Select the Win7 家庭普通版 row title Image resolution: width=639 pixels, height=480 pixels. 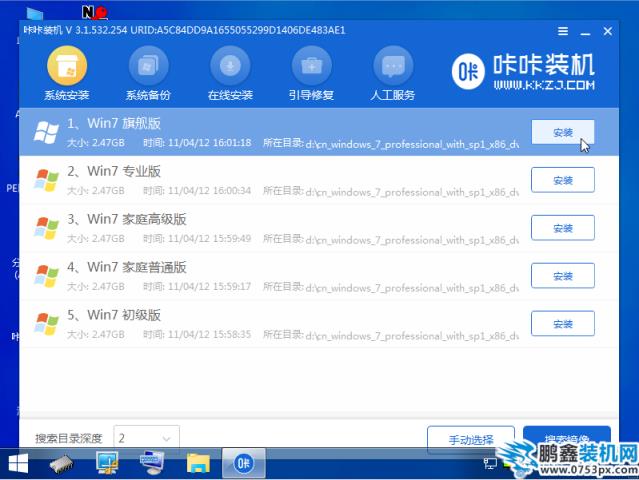click(x=127, y=267)
